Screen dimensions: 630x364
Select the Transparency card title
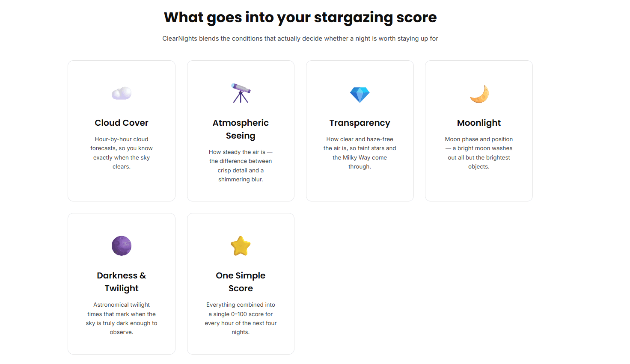click(x=360, y=123)
